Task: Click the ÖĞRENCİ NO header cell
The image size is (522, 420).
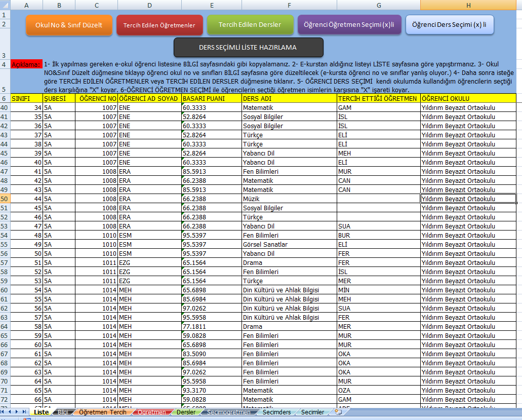Action: point(97,98)
